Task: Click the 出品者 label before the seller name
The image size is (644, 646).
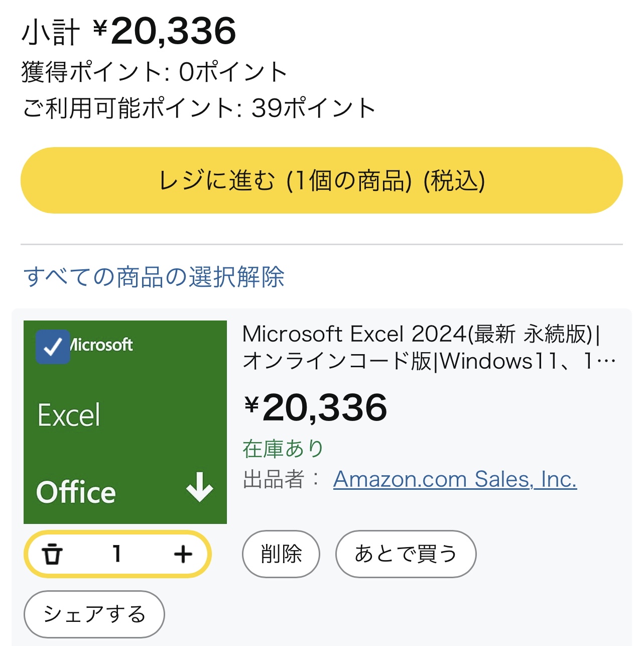Action: [274, 479]
